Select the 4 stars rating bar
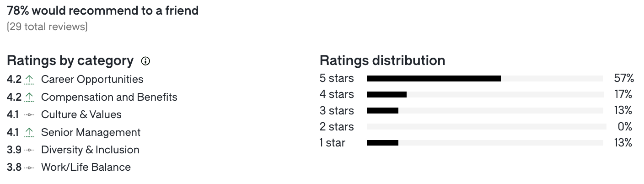Screen dimensions: 644x184 coord(485,95)
